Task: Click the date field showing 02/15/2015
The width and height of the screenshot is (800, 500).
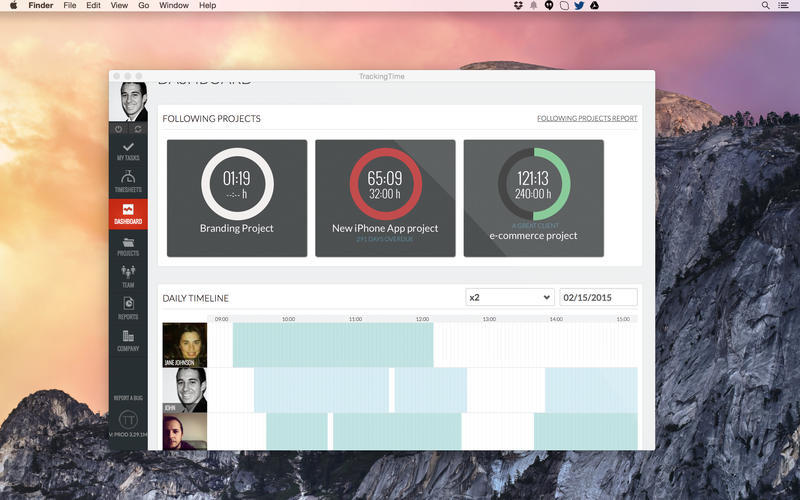Action: coord(598,297)
